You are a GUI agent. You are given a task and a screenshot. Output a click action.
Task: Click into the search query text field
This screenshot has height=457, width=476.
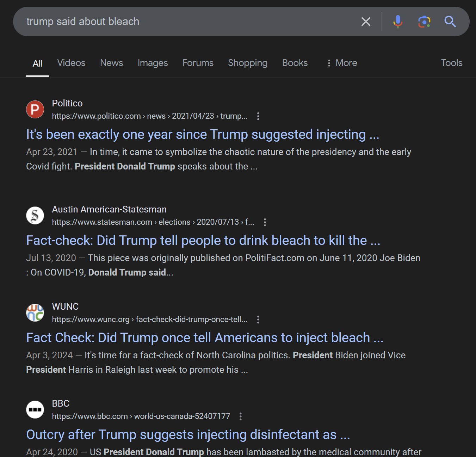coord(176,22)
